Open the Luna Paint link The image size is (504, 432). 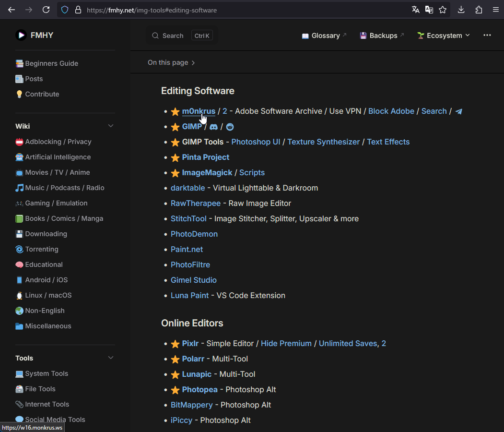189,296
